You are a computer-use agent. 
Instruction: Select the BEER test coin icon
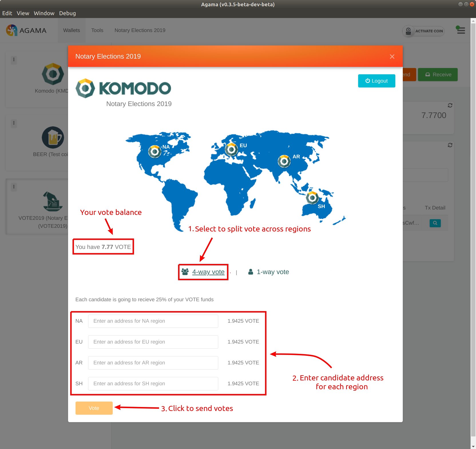53,137
